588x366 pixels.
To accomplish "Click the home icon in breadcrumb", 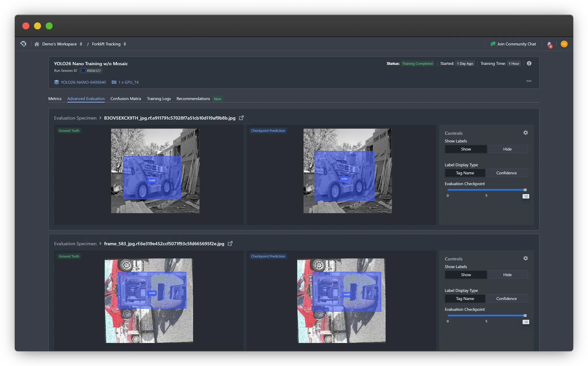I will click(37, 44).
